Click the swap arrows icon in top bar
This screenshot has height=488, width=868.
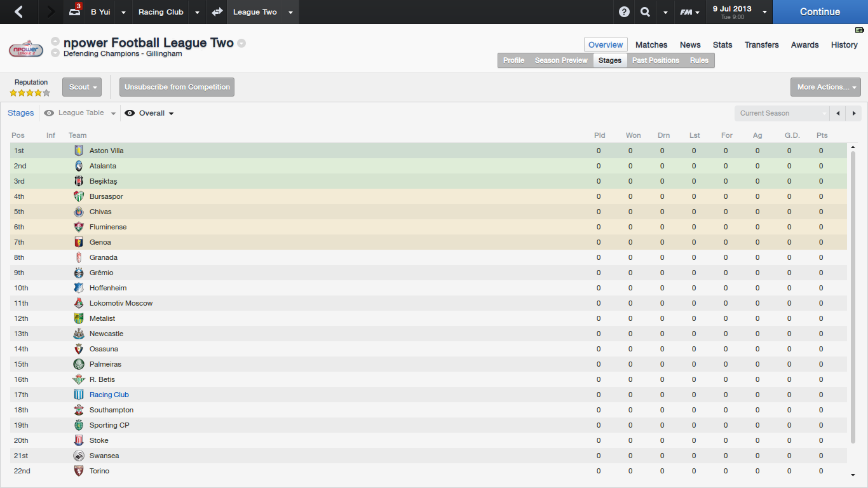tap(217, 12)
